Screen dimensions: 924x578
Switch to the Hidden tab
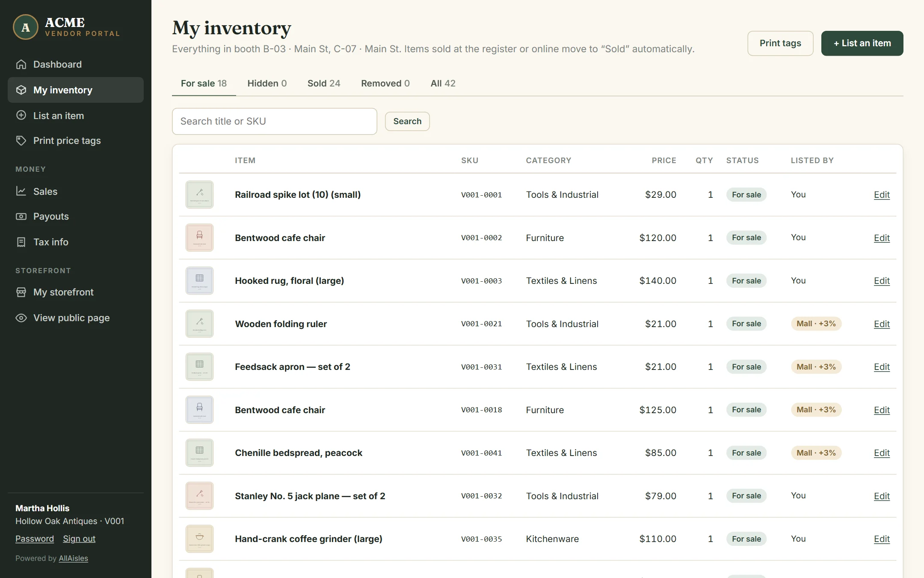coord(267,83)
